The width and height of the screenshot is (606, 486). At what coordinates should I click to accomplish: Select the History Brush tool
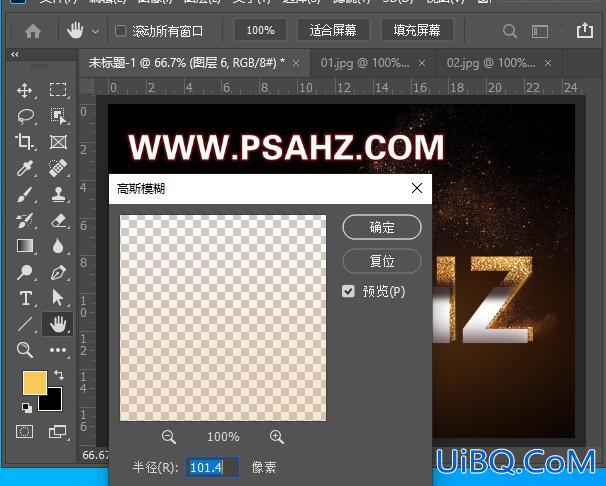tap(25, 221)
